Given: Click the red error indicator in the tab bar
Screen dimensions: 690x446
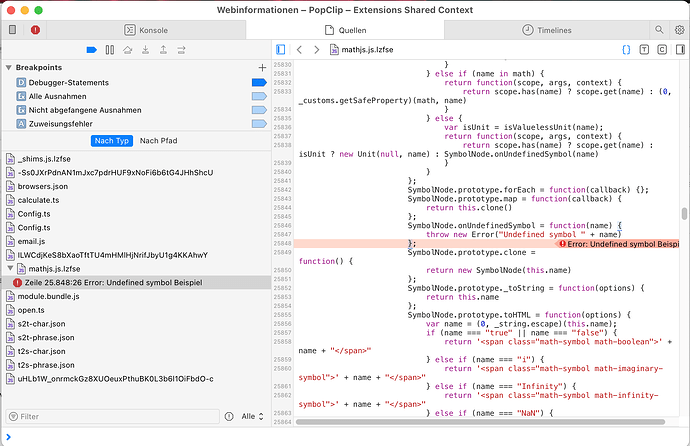Looking at the screenshot, I should click(x=36, y=30).
